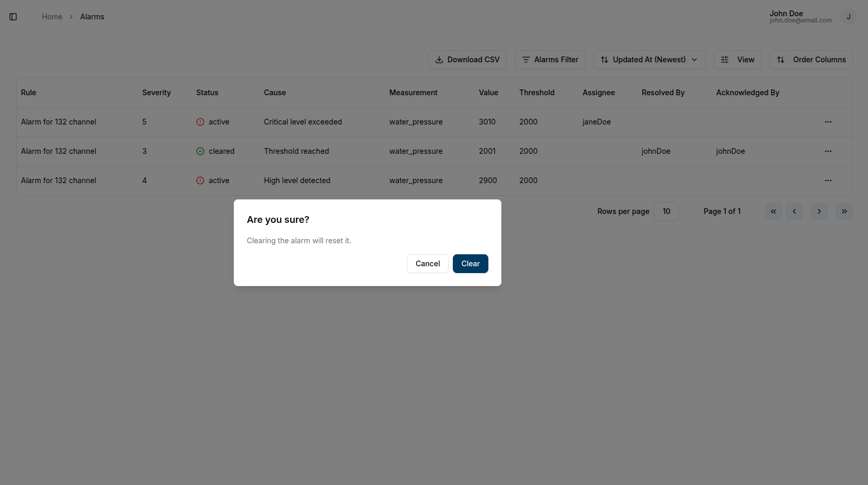This screenshot has height=485, width=868.
Task: Click the download icon in Download CSV button
Action: 440,60
